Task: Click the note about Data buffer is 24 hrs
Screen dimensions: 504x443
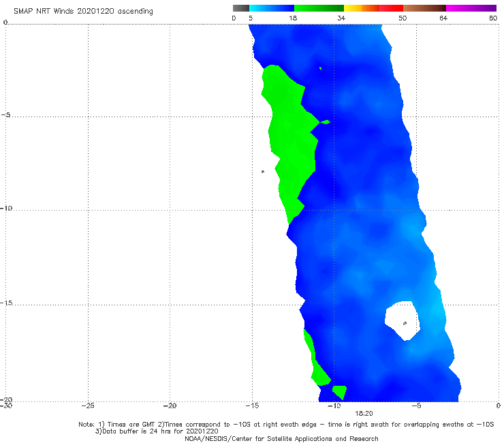Action: click(x=157, y=431)
